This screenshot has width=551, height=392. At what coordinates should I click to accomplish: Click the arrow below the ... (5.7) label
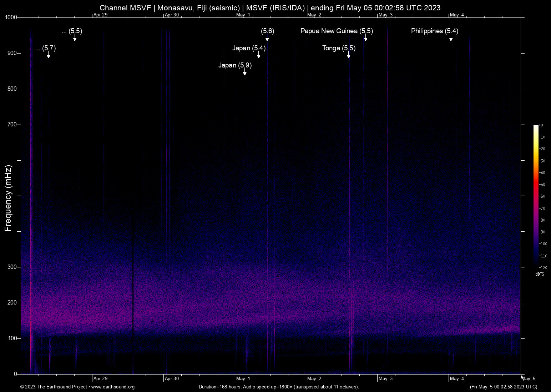(x=48, y=56)
